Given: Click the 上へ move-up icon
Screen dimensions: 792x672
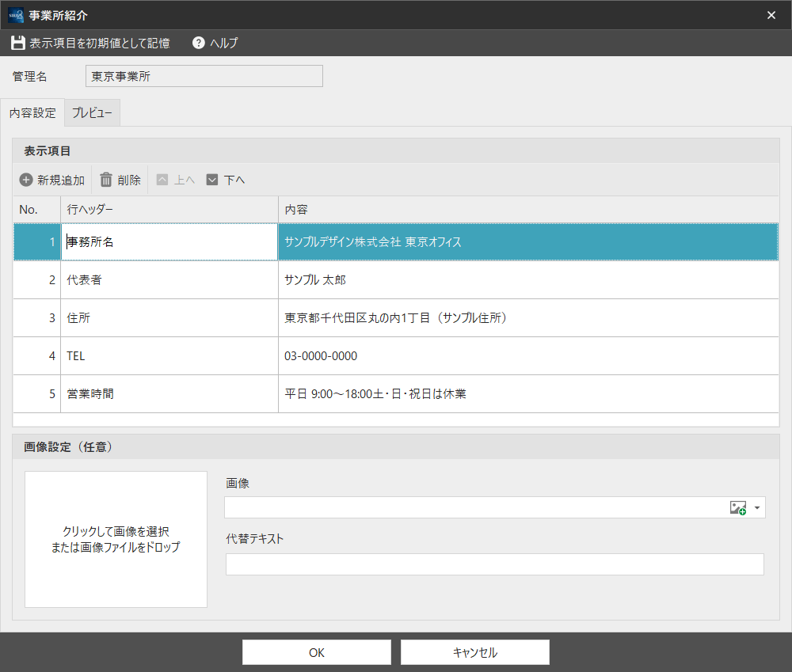Looking at the screenshot, I should pos(162,180).
